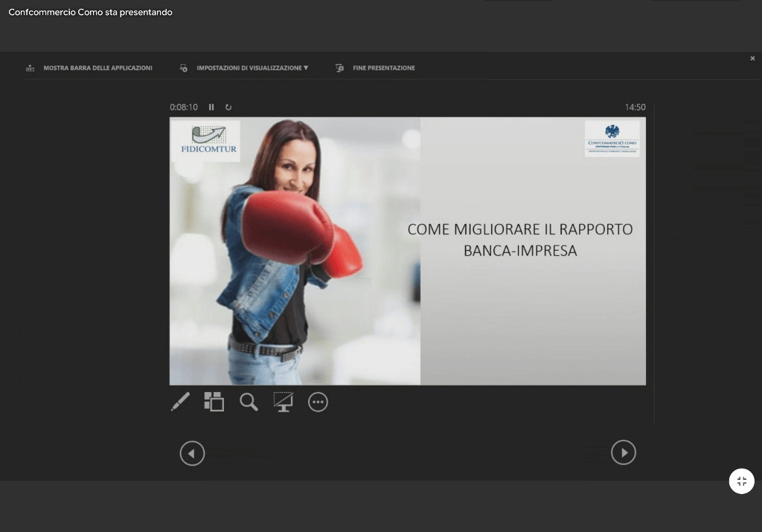
Task: Pause the presentation timer
Action: [211, 107]
